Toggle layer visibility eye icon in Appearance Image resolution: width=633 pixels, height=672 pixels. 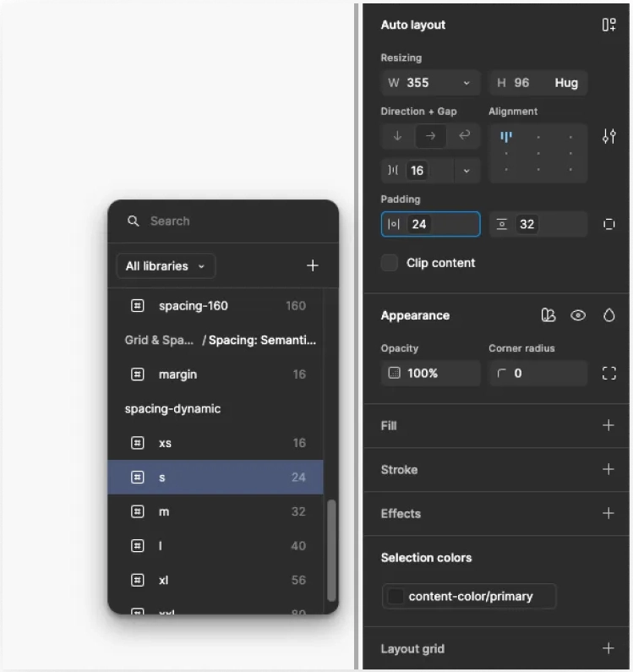578,315
